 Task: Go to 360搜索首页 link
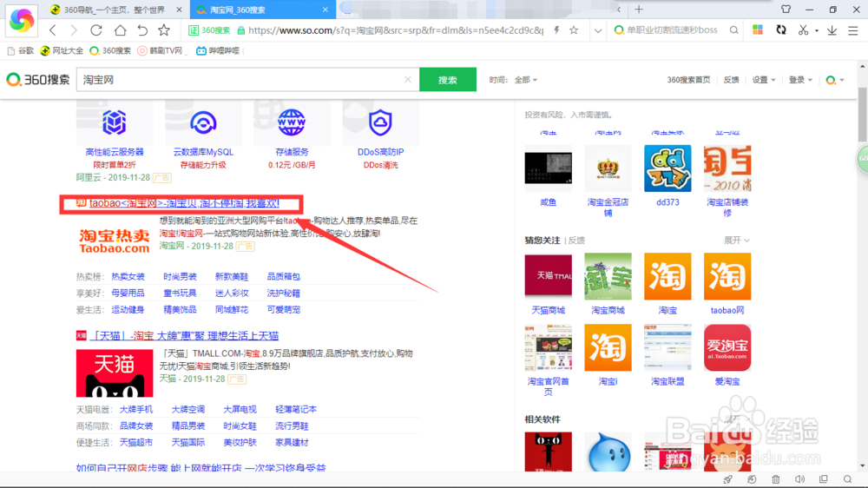tap(688, 80)
